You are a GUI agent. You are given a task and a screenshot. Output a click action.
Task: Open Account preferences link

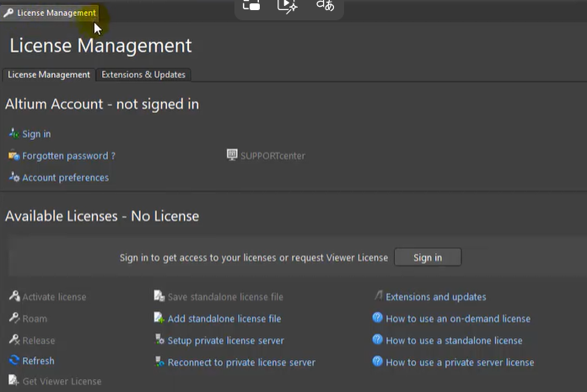(x=66, y=178)
